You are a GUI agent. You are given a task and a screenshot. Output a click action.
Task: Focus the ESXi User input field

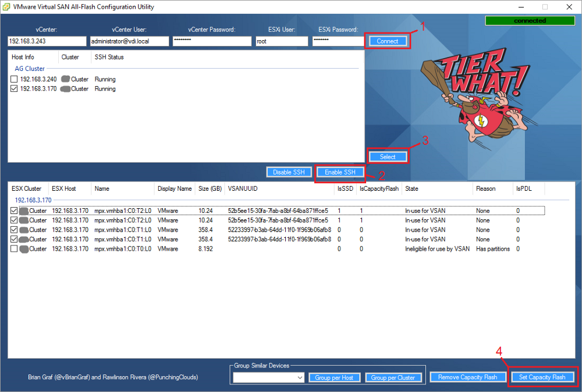pos(282,41)
